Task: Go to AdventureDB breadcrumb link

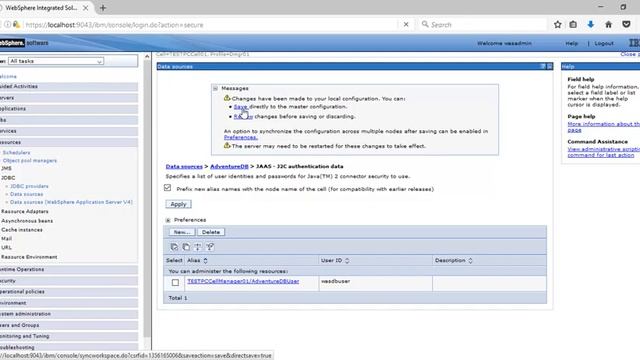Action: tap(229, 167)
